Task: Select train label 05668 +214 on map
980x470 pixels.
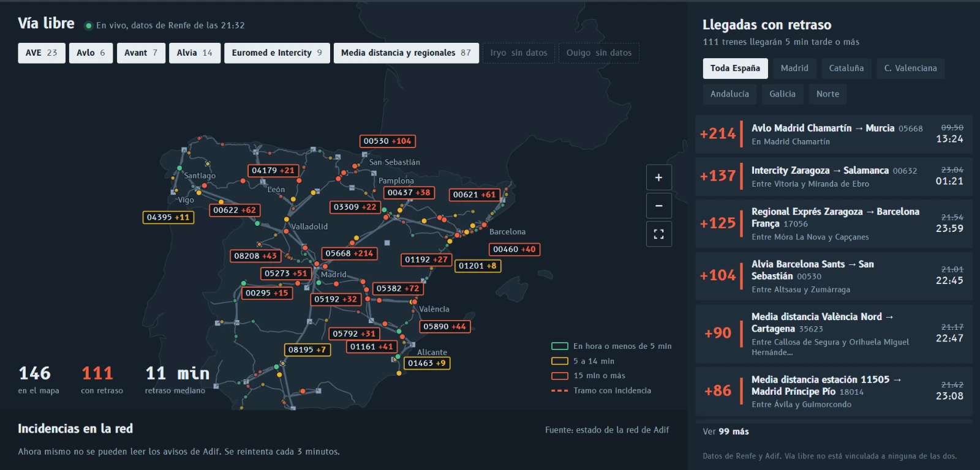Action: [x=349, y=253]
